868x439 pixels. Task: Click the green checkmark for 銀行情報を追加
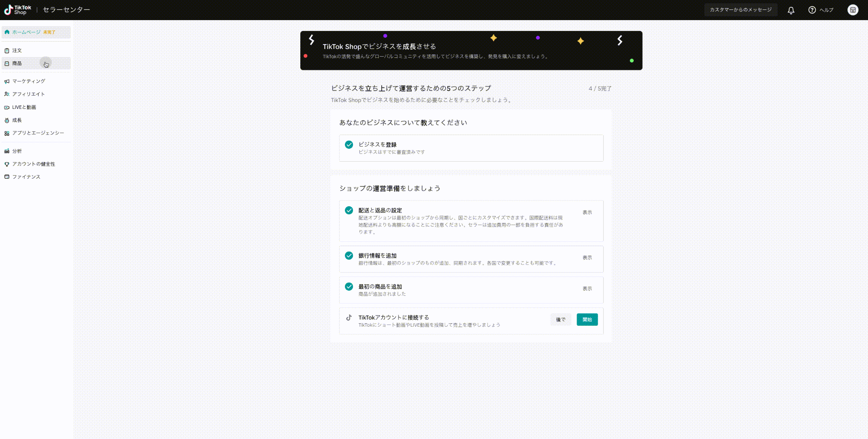click(x=349, y=256)
